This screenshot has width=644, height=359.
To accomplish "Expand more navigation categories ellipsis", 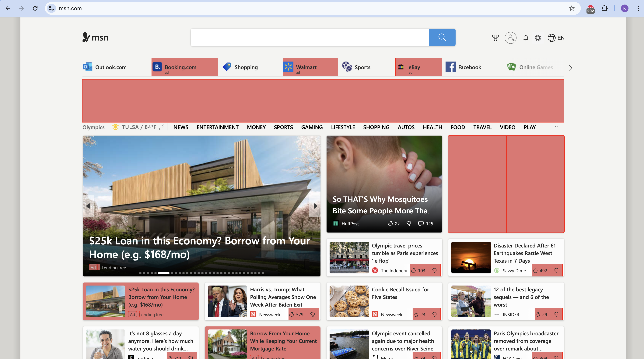I will pos(558,127).
